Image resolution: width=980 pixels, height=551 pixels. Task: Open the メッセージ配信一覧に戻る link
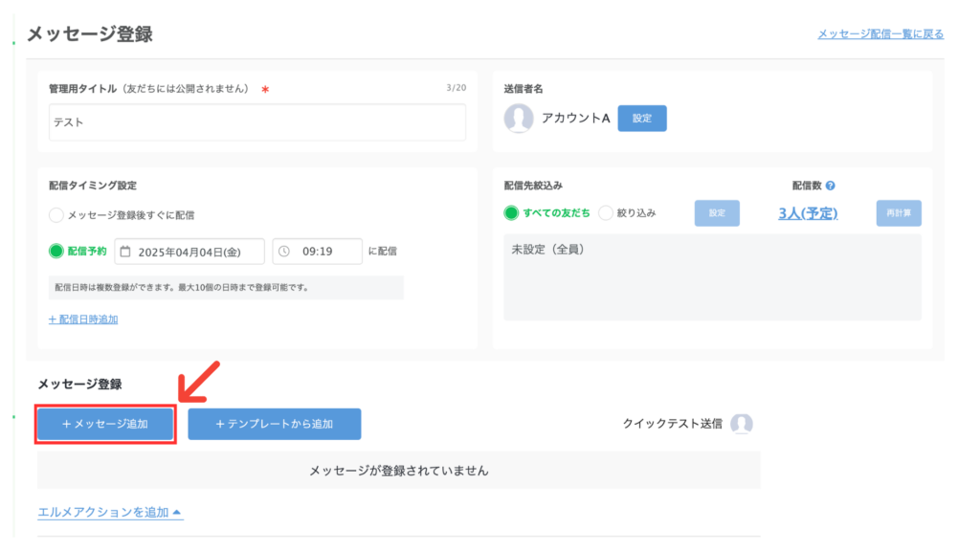pyautogui.click(x=880, y=34)
